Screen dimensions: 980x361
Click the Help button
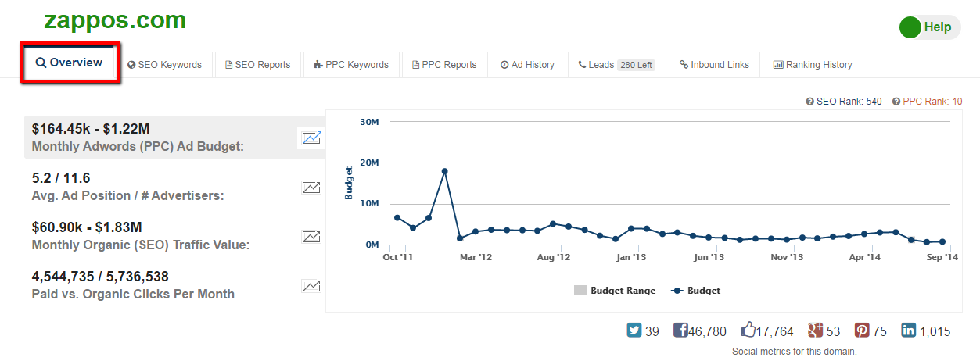click(x=929, y=27)
